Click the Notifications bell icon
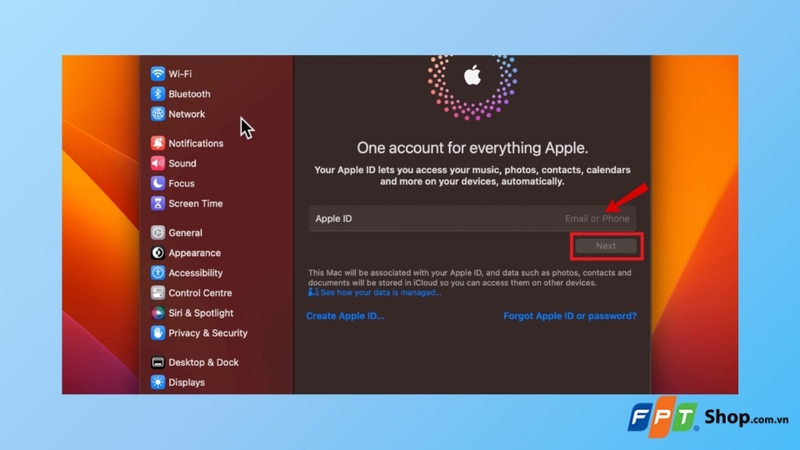800x450 pixels. pyautogui.click(x=158, y=143)
